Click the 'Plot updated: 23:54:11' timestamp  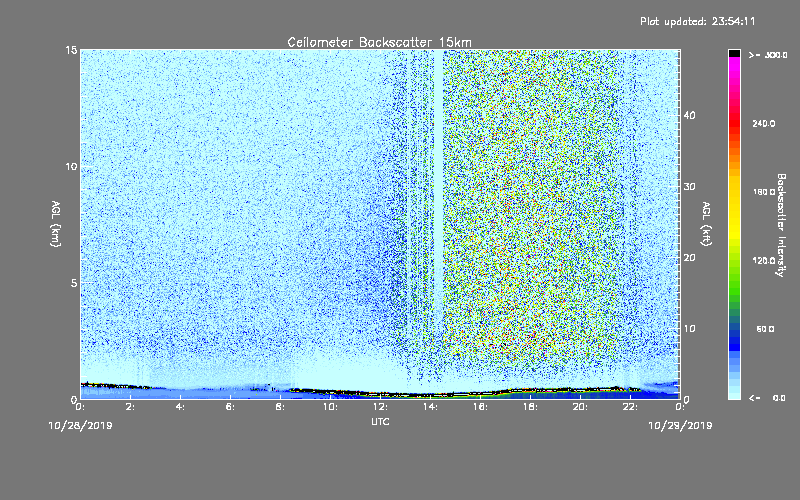(697, 21)
